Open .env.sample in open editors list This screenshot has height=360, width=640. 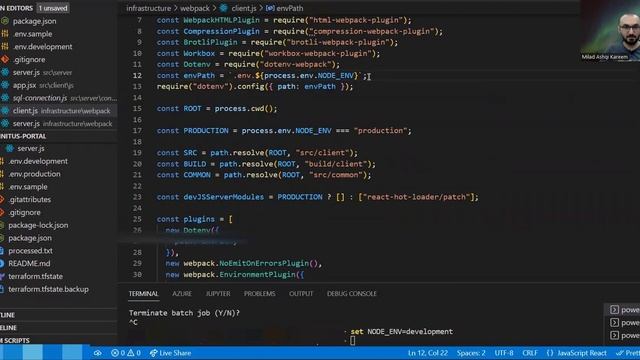click(x=33, y=34)
